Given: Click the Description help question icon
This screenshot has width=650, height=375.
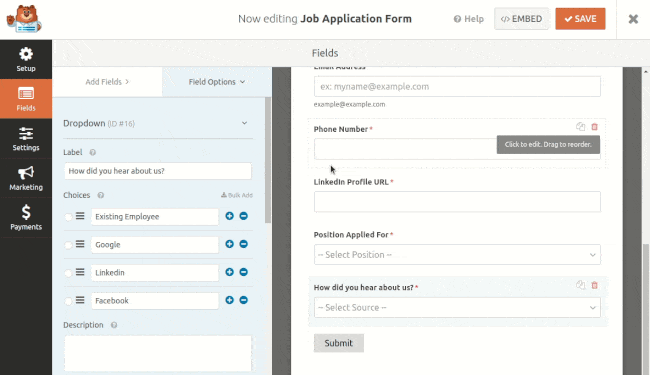Looking at the screenshot, I should [x=114, y=325].
